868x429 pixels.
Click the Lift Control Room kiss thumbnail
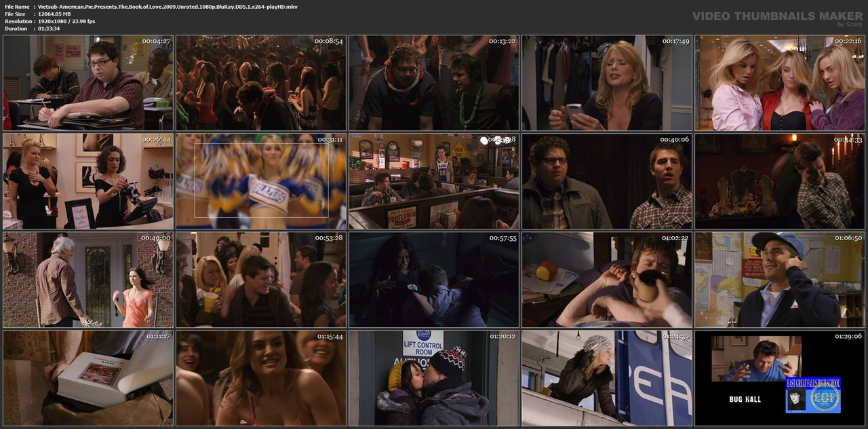click(434, 378)
